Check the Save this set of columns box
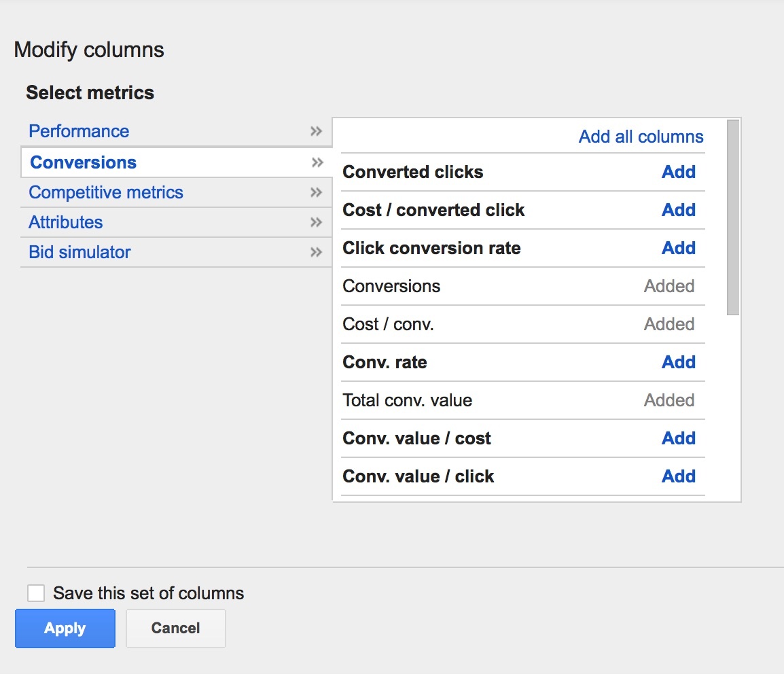Image resolution: width=784 pixels, height=674 pixels. pos(36,592)
